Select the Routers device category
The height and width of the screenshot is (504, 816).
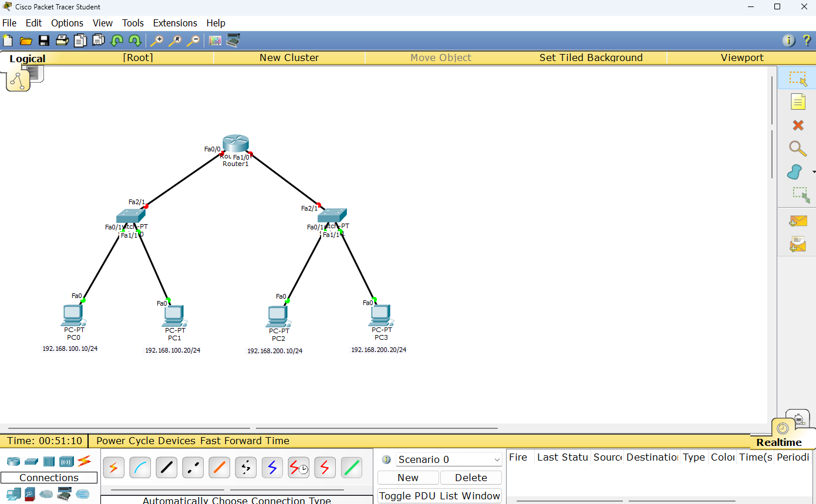(14, 461)
